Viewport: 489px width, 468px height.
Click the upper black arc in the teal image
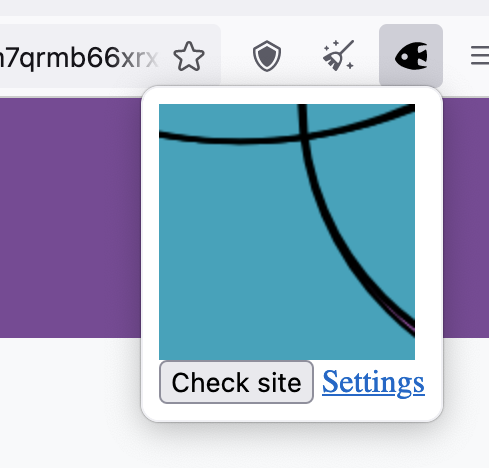click(240, 140)
